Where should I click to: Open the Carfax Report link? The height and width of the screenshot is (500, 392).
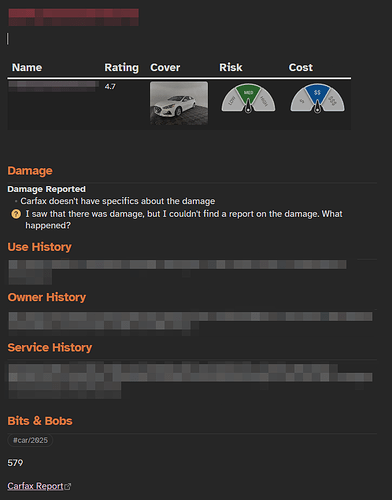click(x=35, y=486)
